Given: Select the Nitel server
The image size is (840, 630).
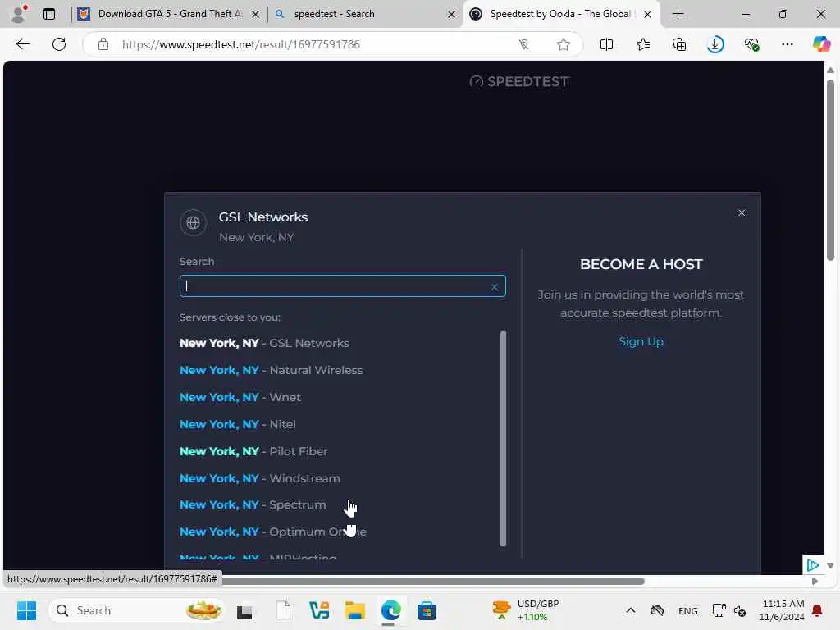Looking at the screenshot, I should pos(237,424).
